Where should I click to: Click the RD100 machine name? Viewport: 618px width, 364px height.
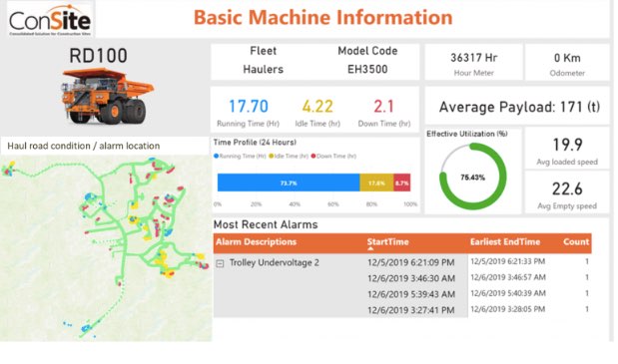click(x=98, y=56)
